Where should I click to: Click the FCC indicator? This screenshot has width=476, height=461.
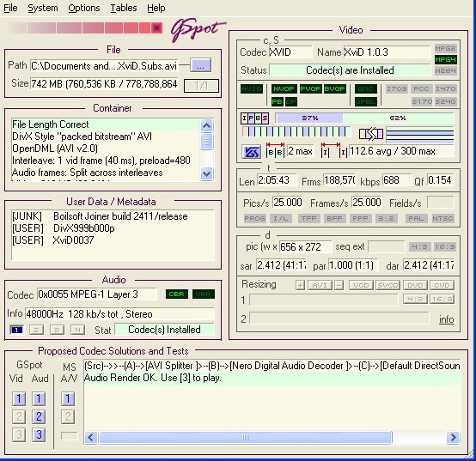[421, 89]
